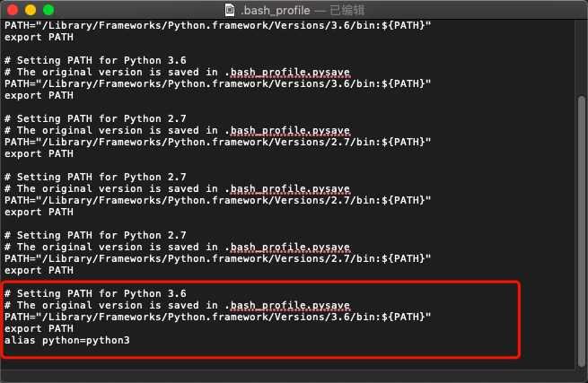Close the .bash_profile window

(13, 10)
